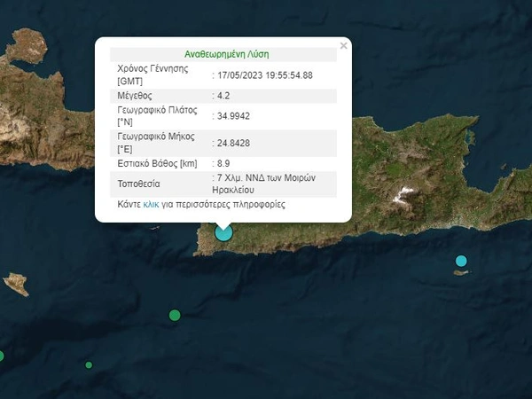Click the small island in the left-side sea
This screenshot has width=532, height=399.
tap(16, 284)
